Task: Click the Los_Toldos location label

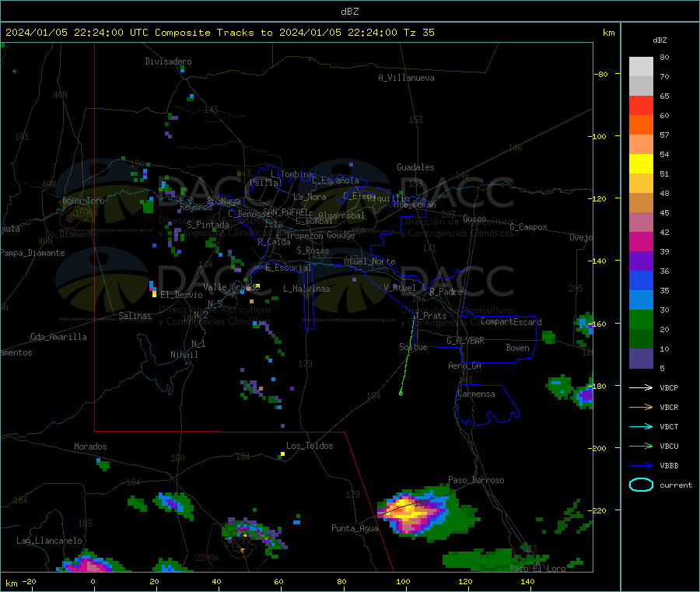Action: [x=310, y=446]
